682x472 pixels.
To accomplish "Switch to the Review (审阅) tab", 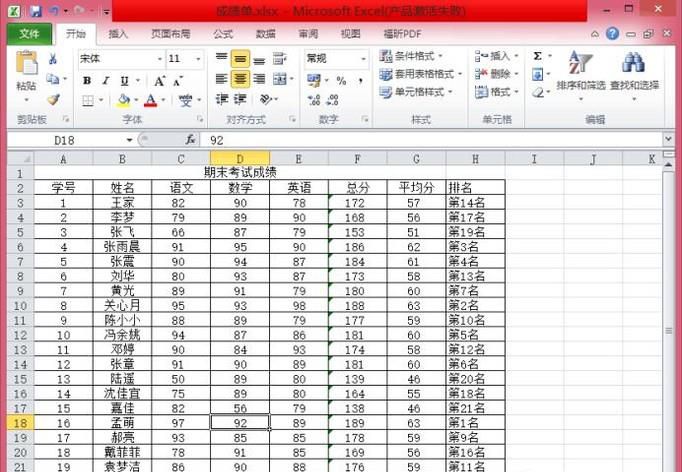I will point(308,34).
